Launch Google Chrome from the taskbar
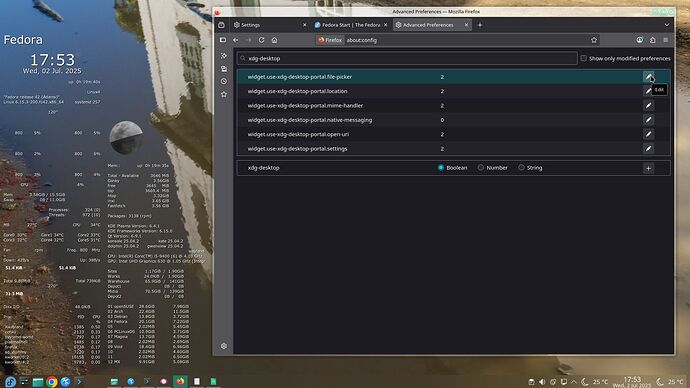 coord(51,381)
